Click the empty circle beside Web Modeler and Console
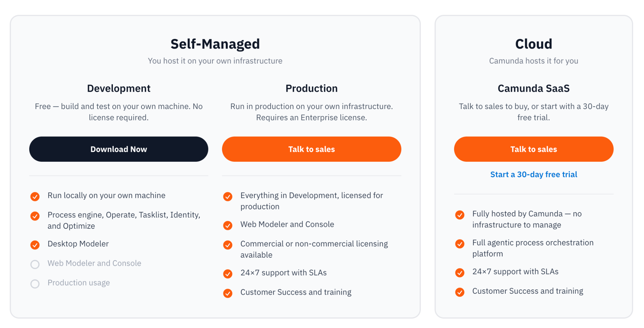 35,264
